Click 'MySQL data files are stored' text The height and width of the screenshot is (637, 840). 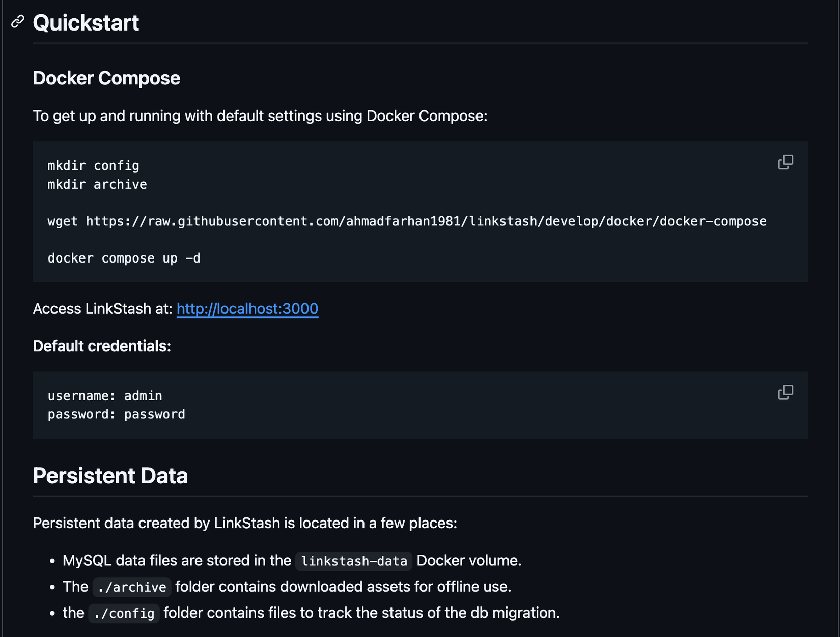[x=177, y=561]
